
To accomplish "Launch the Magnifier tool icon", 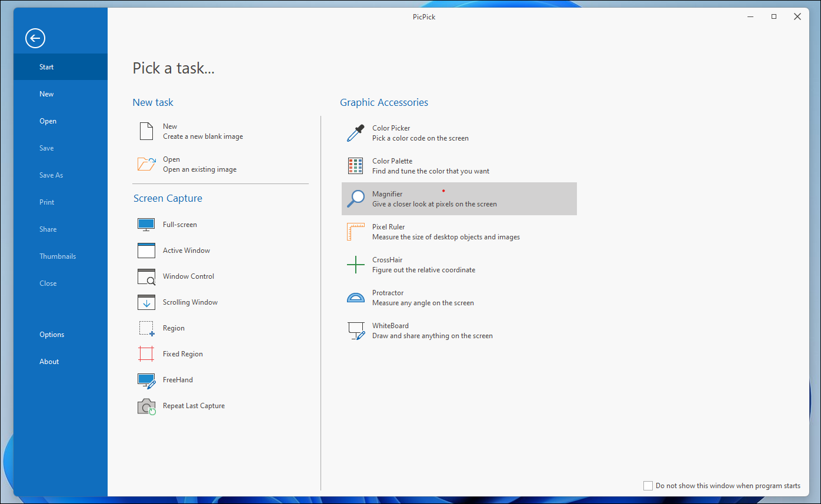I will pos(355,199).
